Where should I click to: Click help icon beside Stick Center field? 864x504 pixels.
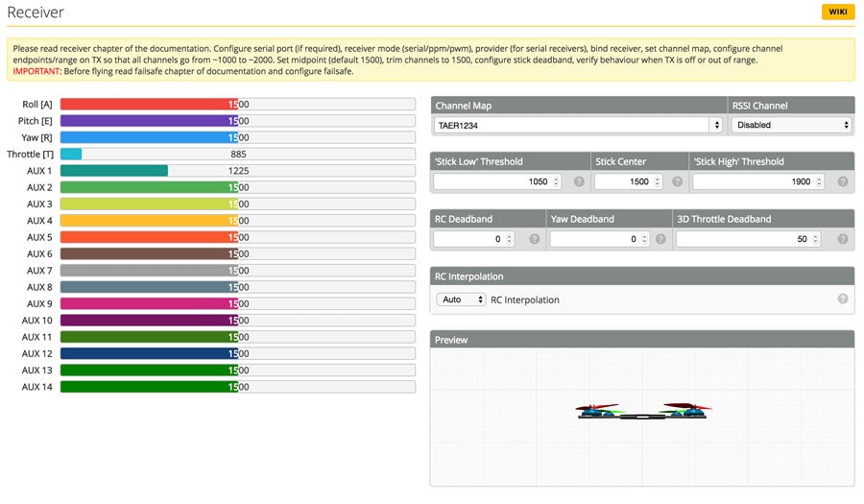click(678, 181)
